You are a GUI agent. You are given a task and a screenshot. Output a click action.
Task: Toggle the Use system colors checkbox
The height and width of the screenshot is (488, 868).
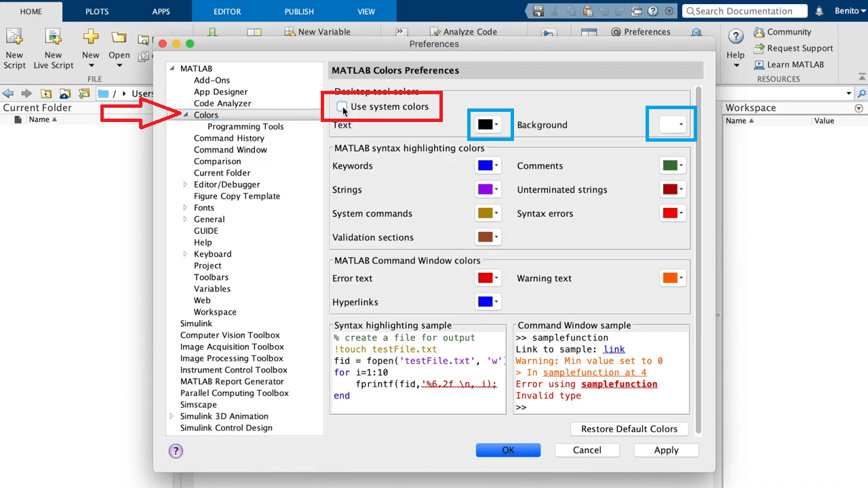[x=342, y=106]
